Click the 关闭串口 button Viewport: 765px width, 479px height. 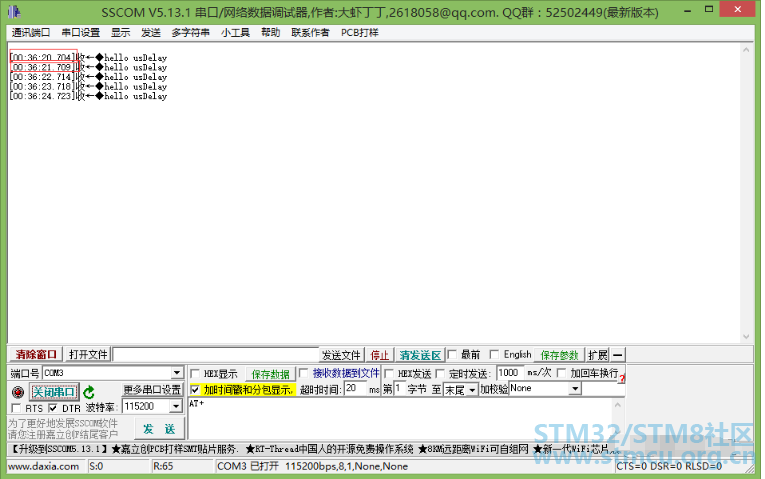tap(53, 392)
